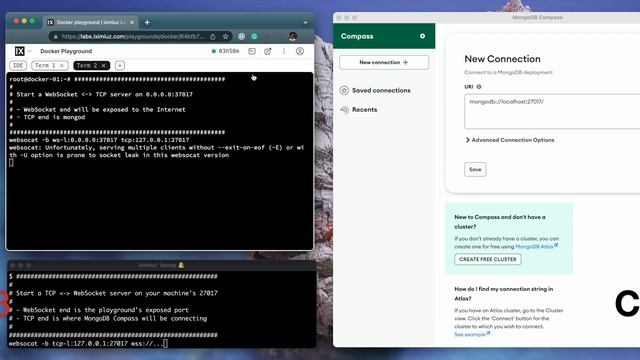The image size is (640, 360).
Task: Click the URI connection string field
Action: point(552,111)
